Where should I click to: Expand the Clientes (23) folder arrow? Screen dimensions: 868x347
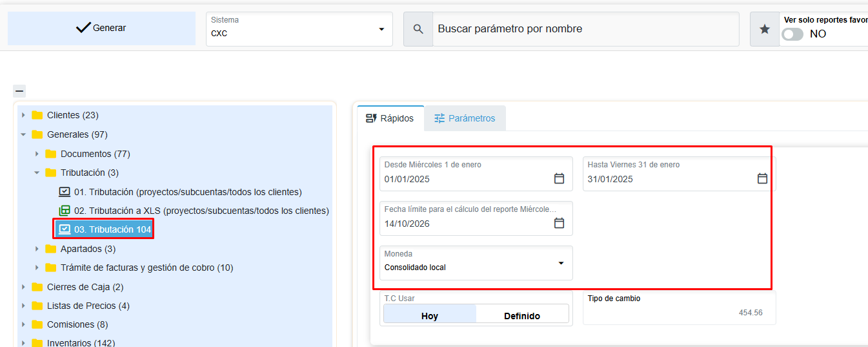coord(24,116)
